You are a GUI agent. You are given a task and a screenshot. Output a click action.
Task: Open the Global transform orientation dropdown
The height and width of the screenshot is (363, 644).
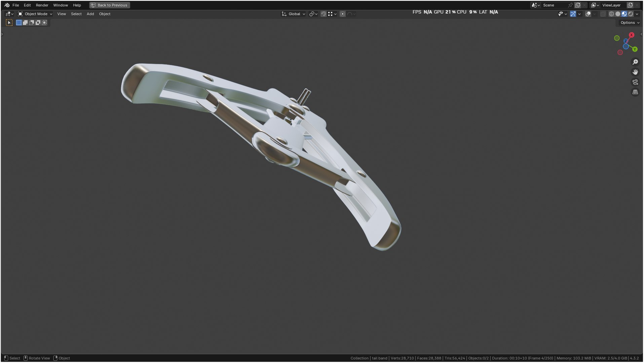click(294, 14)
